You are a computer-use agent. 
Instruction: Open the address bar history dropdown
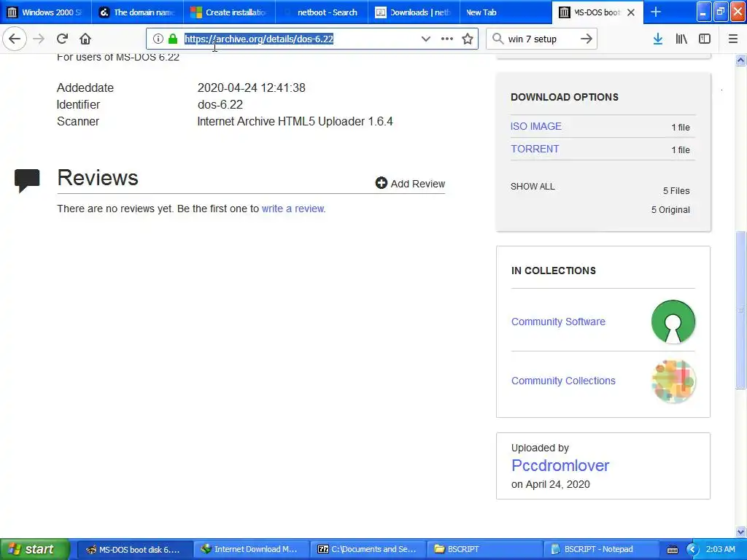[x=426, y=39]
